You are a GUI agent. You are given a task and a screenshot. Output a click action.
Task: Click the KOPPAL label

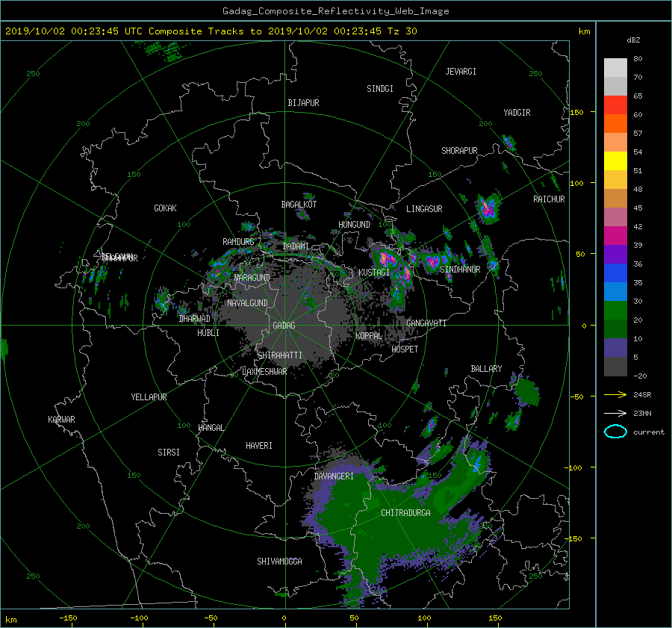click(369, 336)
